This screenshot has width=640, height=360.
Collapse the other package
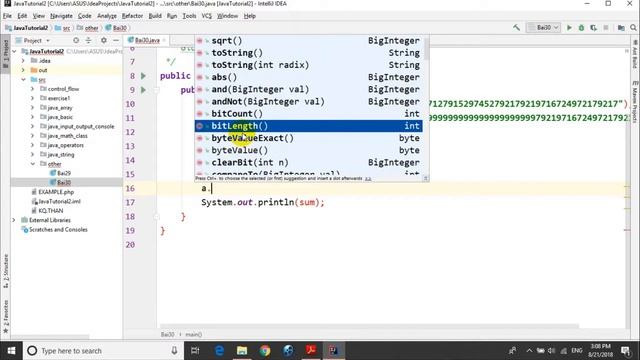pyautogui.click(x=32, y=164)
